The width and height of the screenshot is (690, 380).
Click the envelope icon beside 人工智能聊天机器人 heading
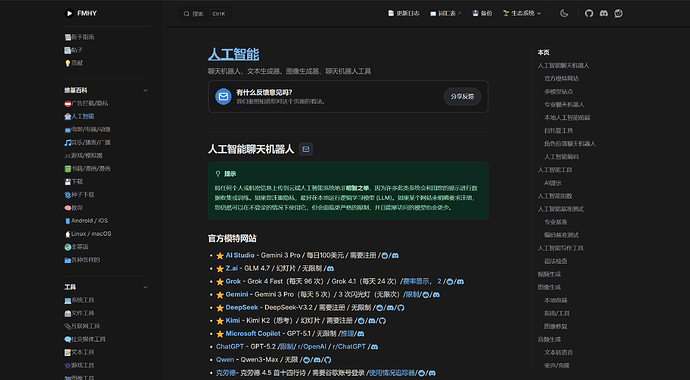[x=306, y=149]
